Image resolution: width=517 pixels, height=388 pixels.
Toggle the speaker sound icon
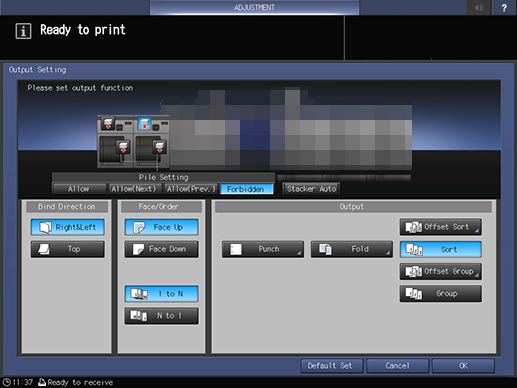click(479, 8)
